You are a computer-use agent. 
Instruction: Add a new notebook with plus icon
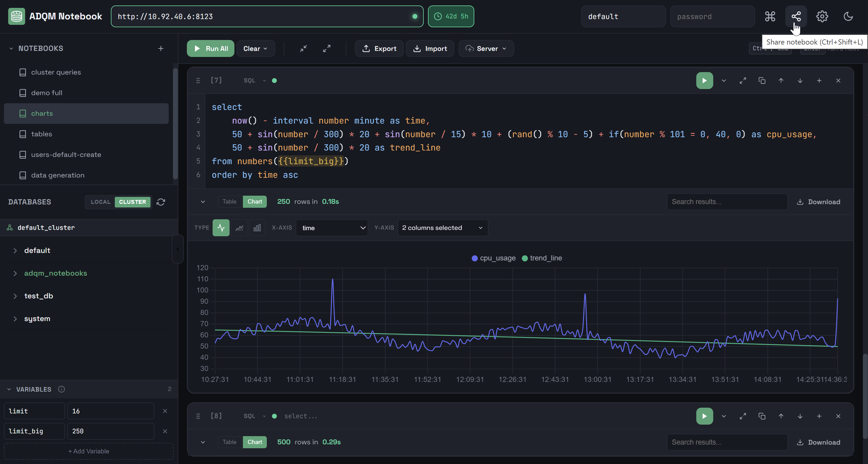coord(161,48)
